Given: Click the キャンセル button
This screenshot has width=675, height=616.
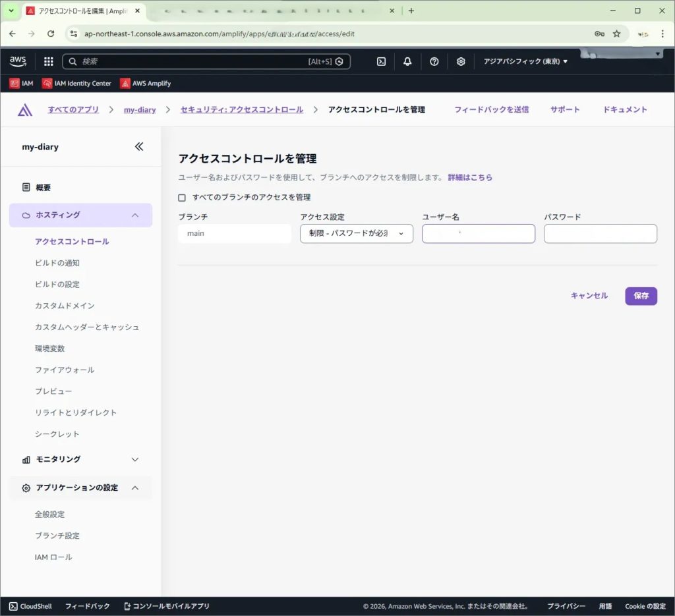Looking at the screenshot, I should [589, 296].
